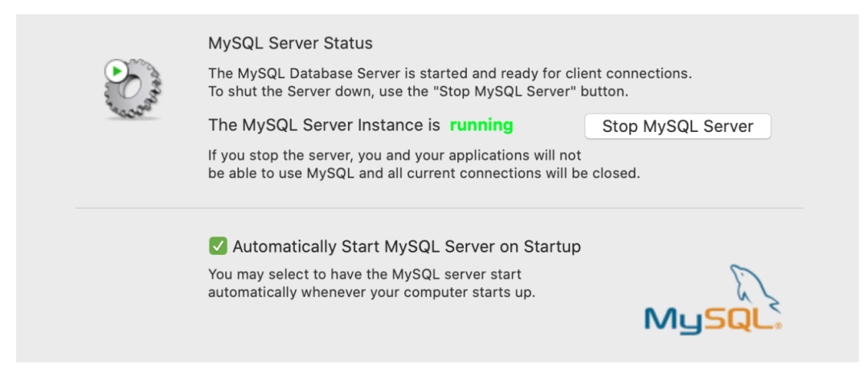Click the green running status text
Image resolution: width=868 pixels, height=370 pixels.
481,125
